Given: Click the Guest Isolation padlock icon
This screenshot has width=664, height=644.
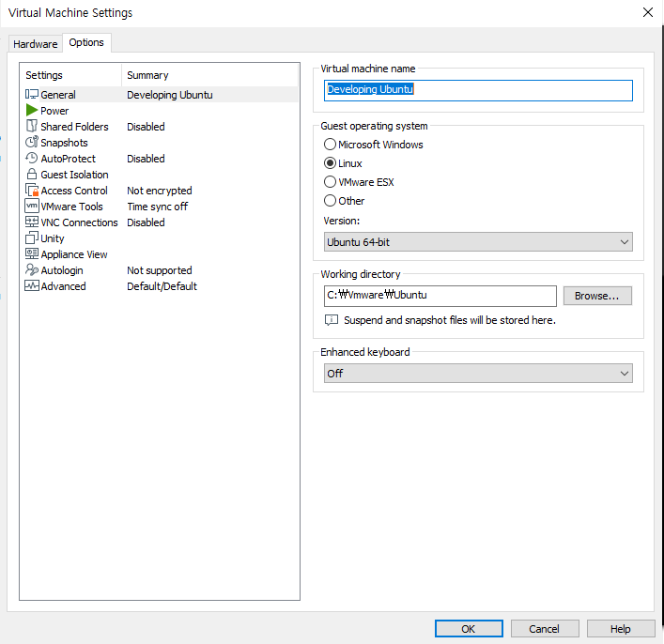Looking at the screenshot, I should tap(32, 174).
